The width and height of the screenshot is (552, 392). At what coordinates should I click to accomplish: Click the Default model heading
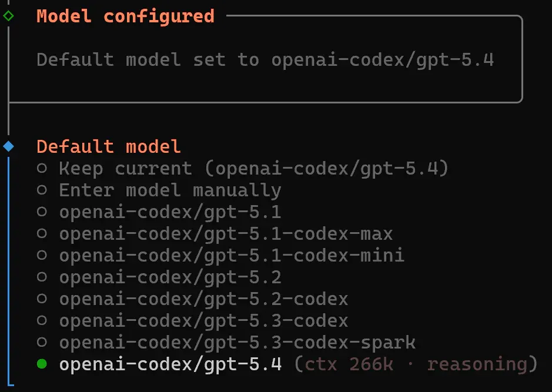click(108, 146)
